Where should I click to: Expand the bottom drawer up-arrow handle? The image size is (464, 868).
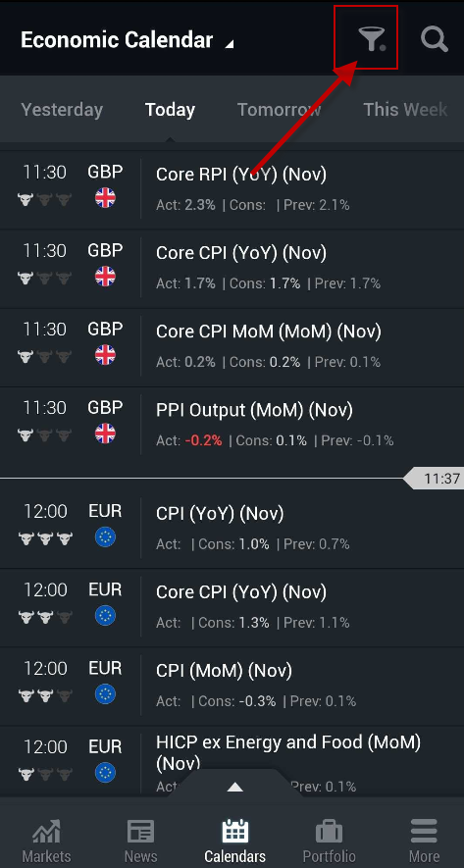point(234,786)
